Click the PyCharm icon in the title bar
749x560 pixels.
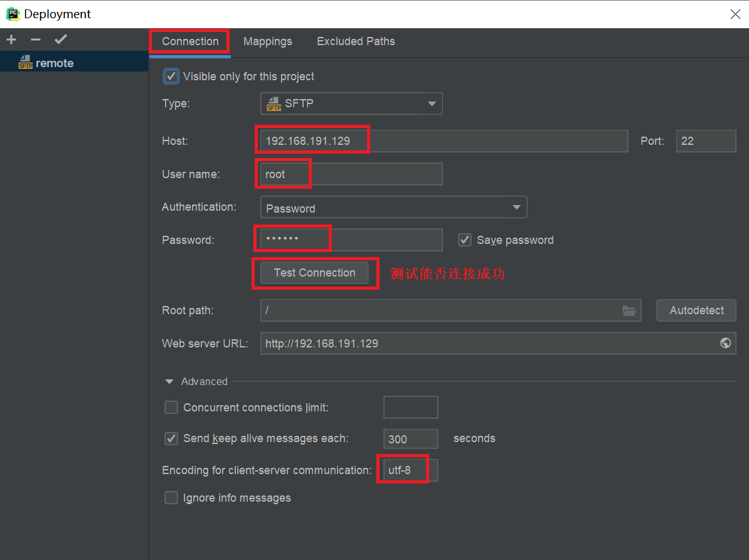pyautogui.click(x=13, y=14)
